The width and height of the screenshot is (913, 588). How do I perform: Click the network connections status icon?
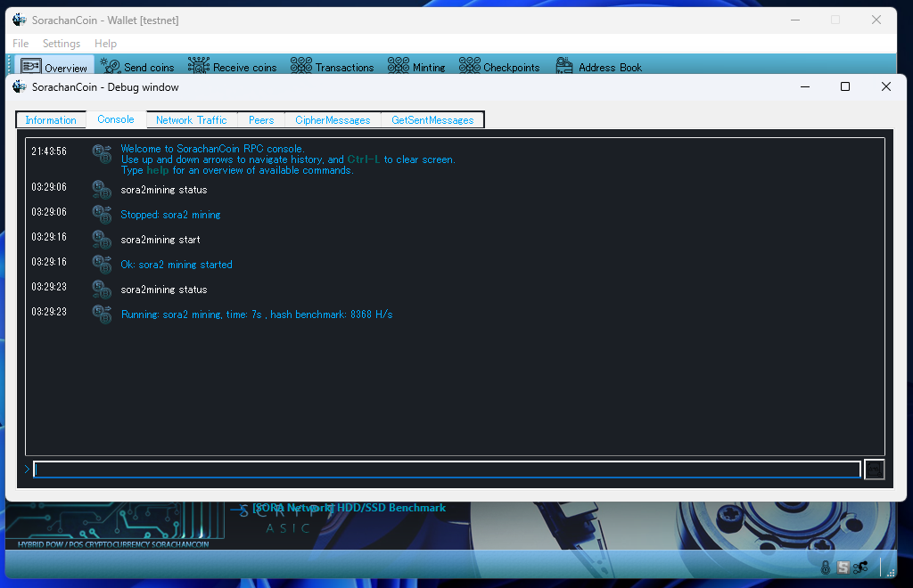coord(860,567)
